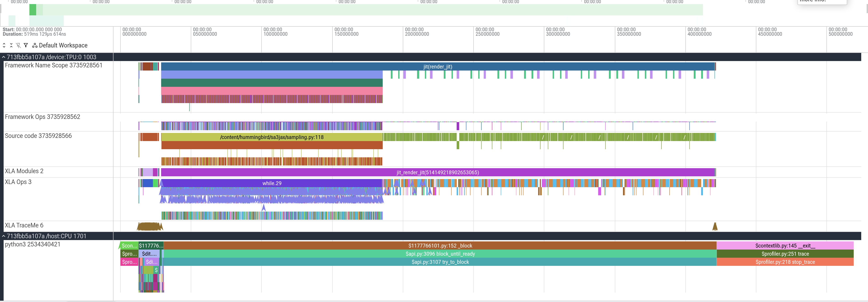The width and height of the screenshot is (868, 302).
Task: Click the 00:00:00 200000000 time ruler label
Action: pos(417,32)
